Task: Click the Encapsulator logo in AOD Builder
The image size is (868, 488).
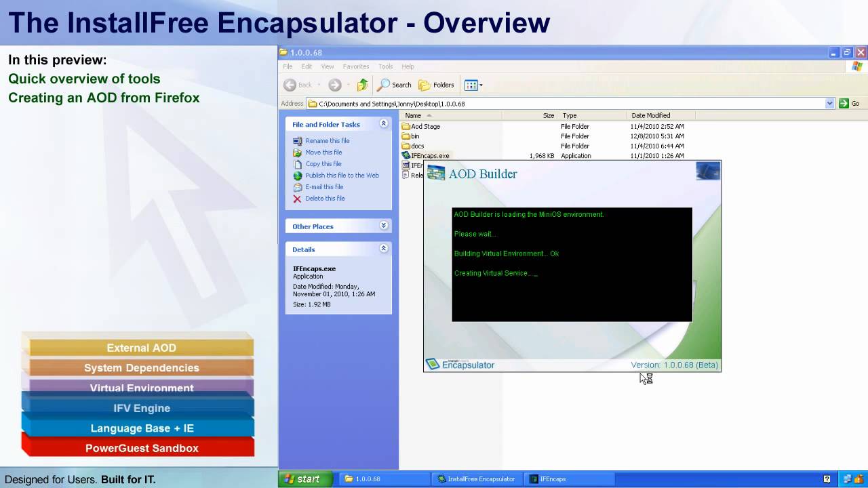Action: coord(460,365)
